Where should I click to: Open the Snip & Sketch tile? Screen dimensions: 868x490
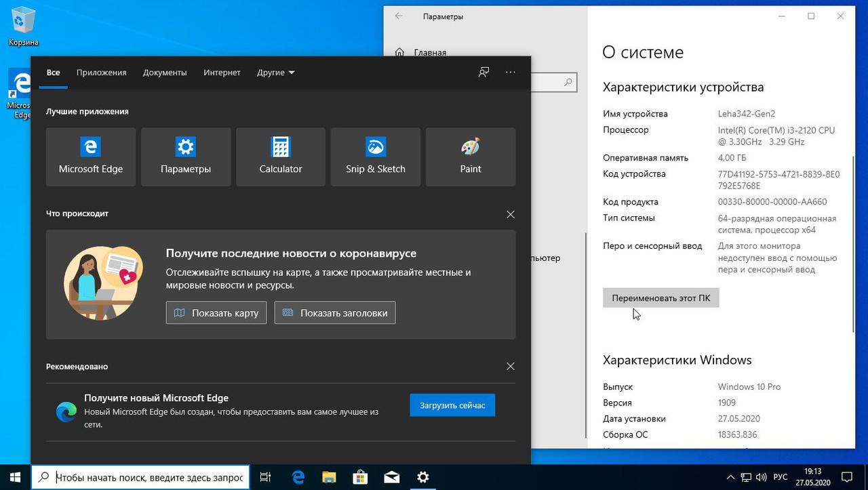tap(376, 157)
